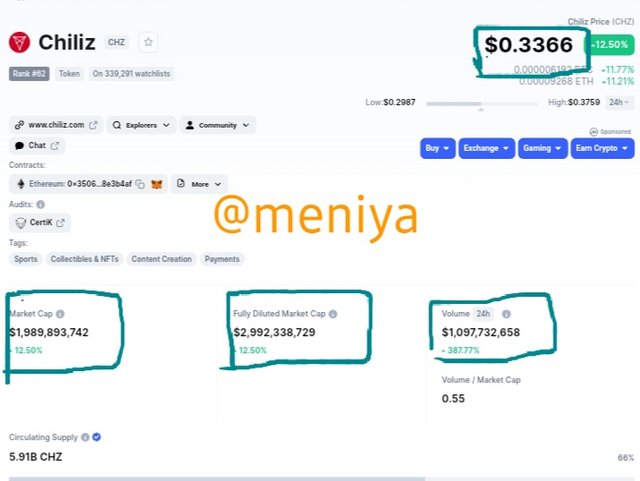Open the Exchange menu button
This screenshot has height=481, width=640.
pos(487,148)
